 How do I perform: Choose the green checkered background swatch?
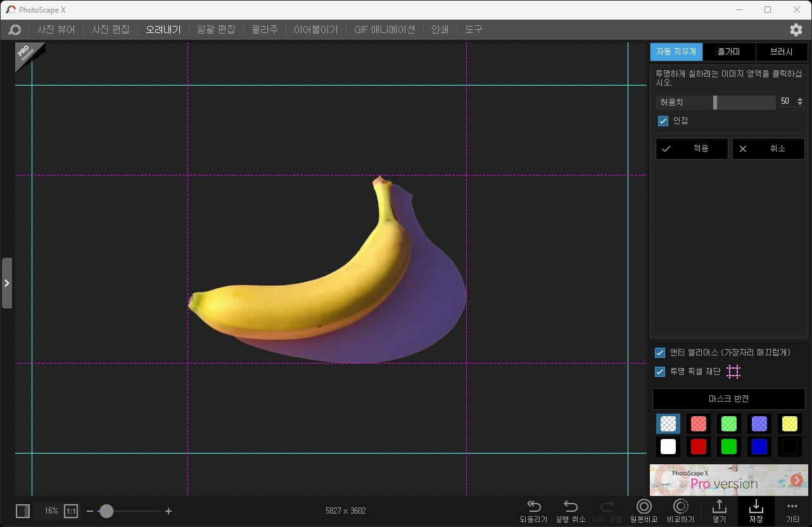click(x=728, y=423)
